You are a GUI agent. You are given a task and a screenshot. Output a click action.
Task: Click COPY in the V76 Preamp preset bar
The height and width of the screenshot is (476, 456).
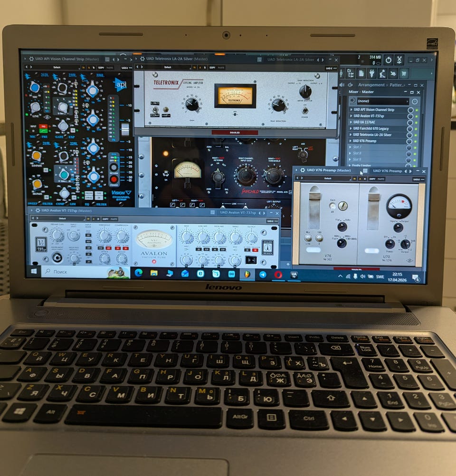(372, 179)
